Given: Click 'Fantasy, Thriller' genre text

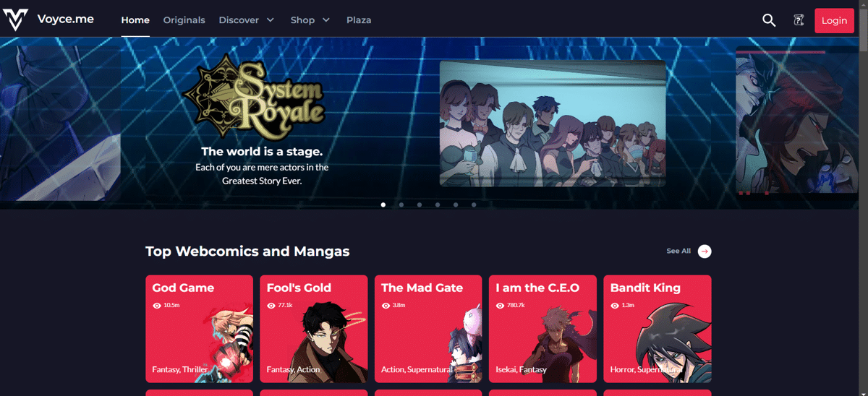Looking at the screenshot, I should tap(180, 369).
